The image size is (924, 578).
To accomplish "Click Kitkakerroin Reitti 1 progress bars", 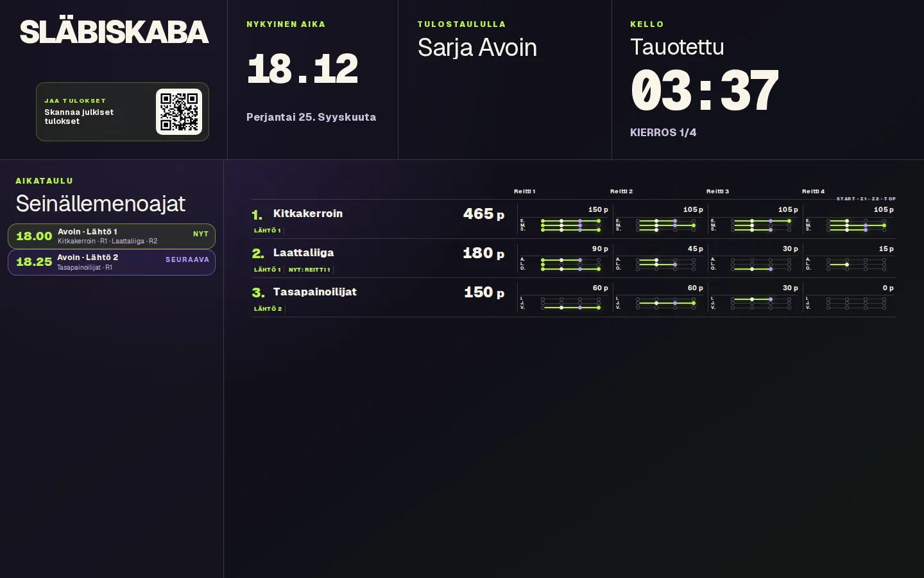I will coord(570,225).
